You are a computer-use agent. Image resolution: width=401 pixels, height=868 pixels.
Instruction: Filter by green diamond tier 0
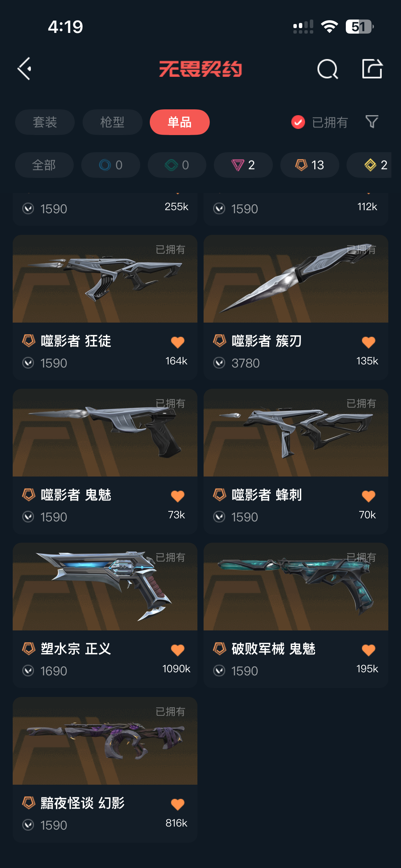[177, 165]
